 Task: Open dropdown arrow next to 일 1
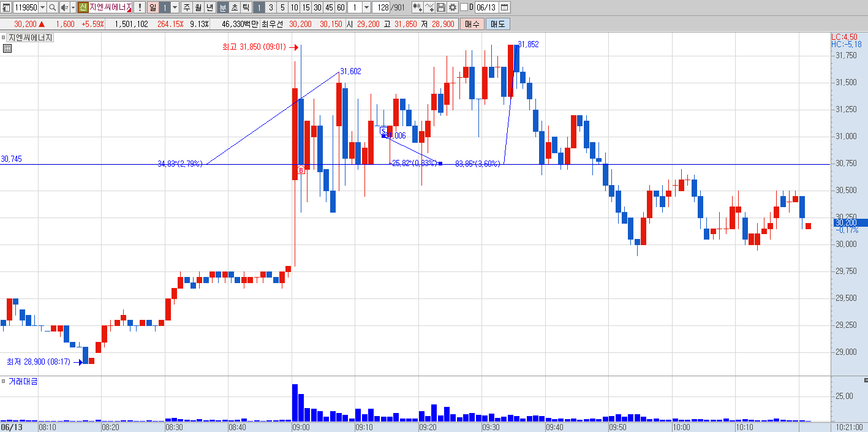[175, 7]
